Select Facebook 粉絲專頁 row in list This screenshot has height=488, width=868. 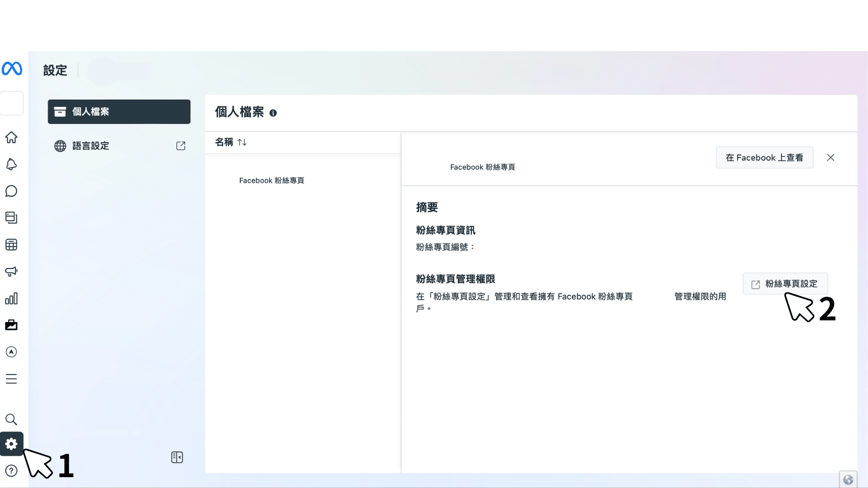click(303, 180)
